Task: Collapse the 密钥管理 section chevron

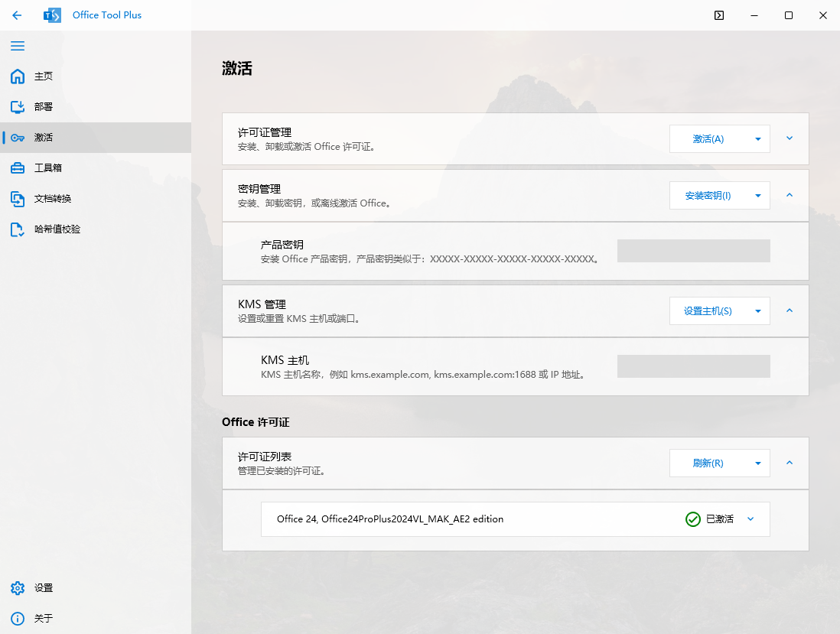Action: [x=790, y=195]
